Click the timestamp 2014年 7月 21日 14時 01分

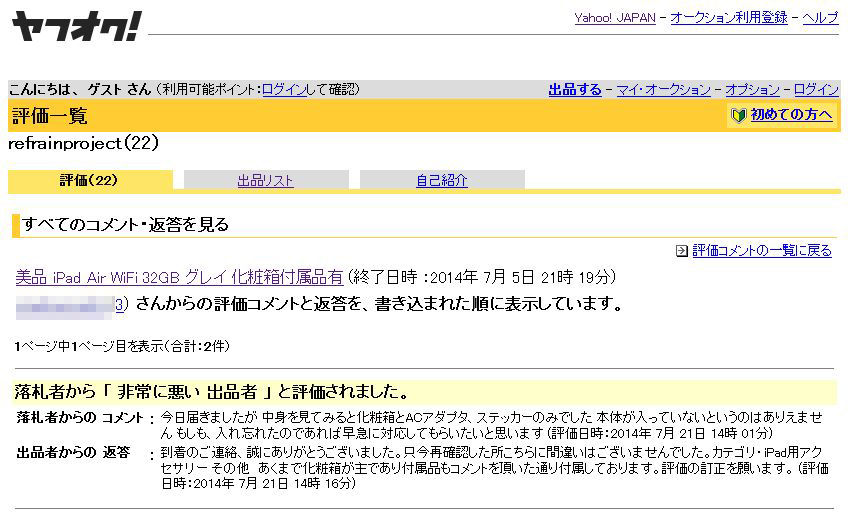point(690,433)
